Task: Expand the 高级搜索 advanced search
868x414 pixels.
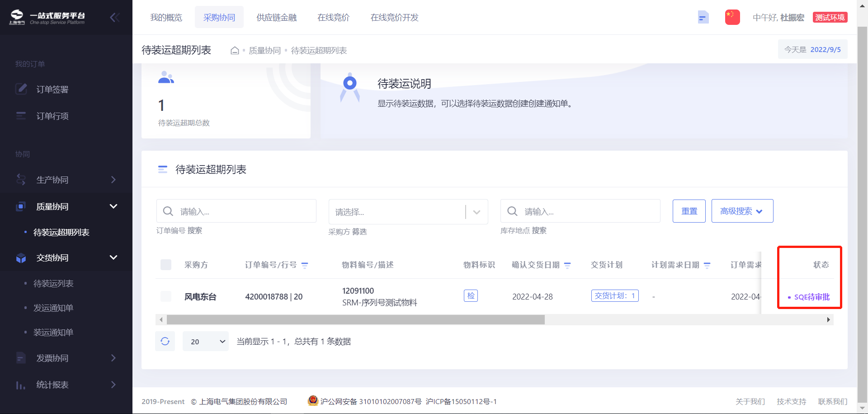Action: 742,211
